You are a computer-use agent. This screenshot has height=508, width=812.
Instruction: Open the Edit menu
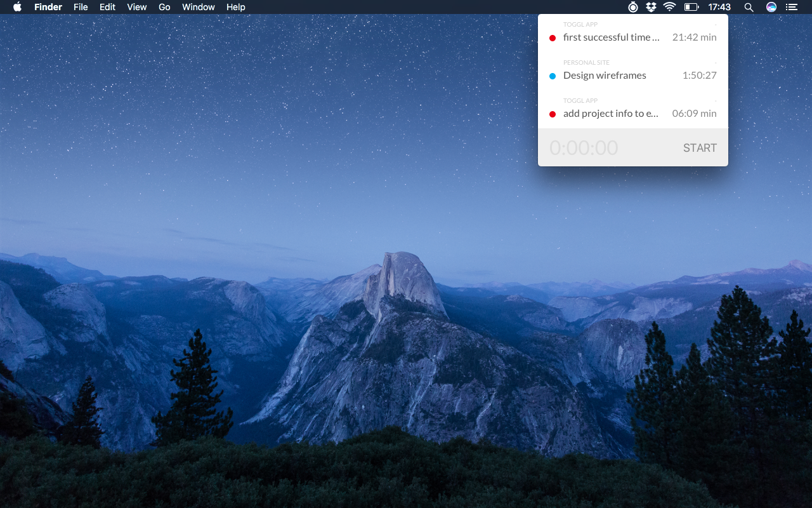pyautogui.click(x=107, y=7)
